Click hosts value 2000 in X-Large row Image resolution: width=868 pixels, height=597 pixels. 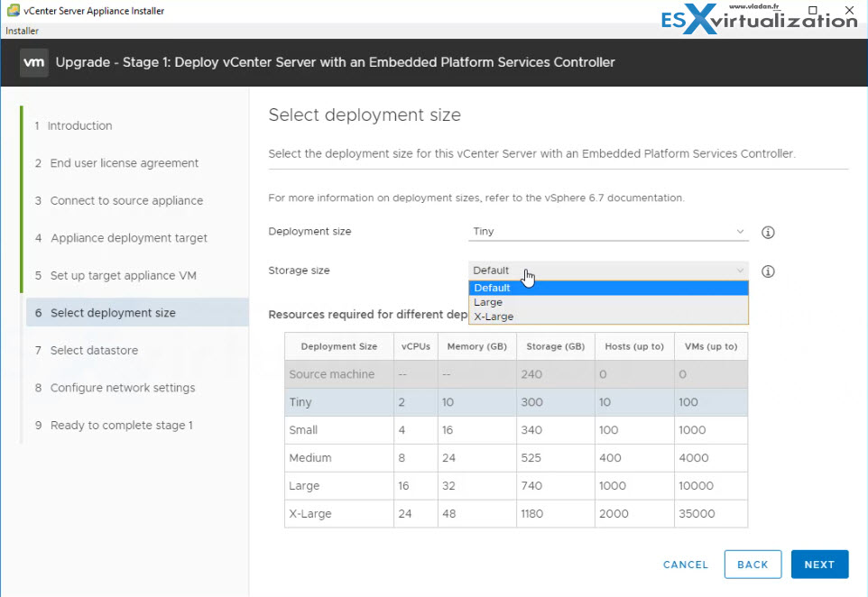(614, 513)
